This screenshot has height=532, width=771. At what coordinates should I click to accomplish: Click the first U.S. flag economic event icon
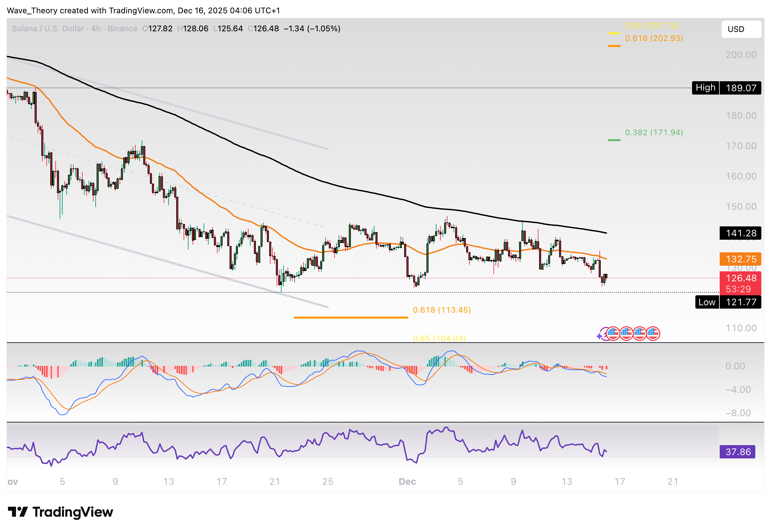click(613, 334)
